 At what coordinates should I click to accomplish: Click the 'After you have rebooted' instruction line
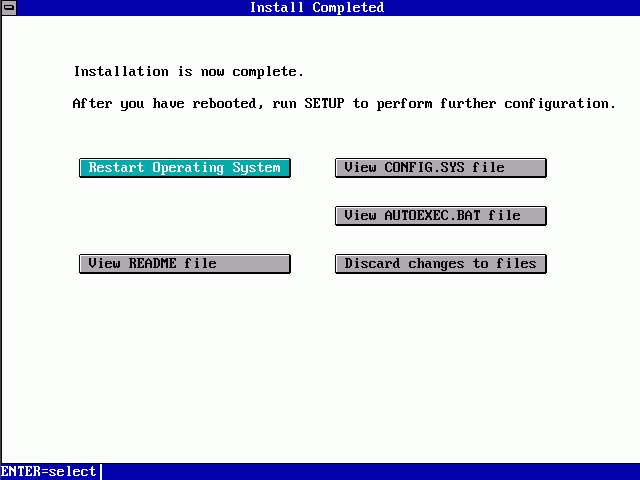click(344, 104)
